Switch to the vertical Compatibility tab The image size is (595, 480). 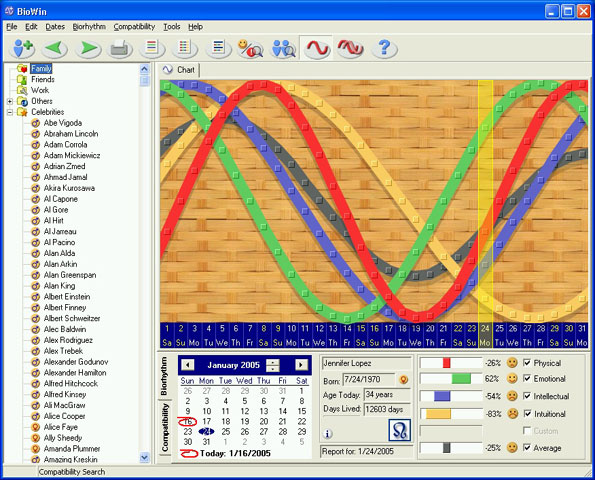click(x=165, y=427)
